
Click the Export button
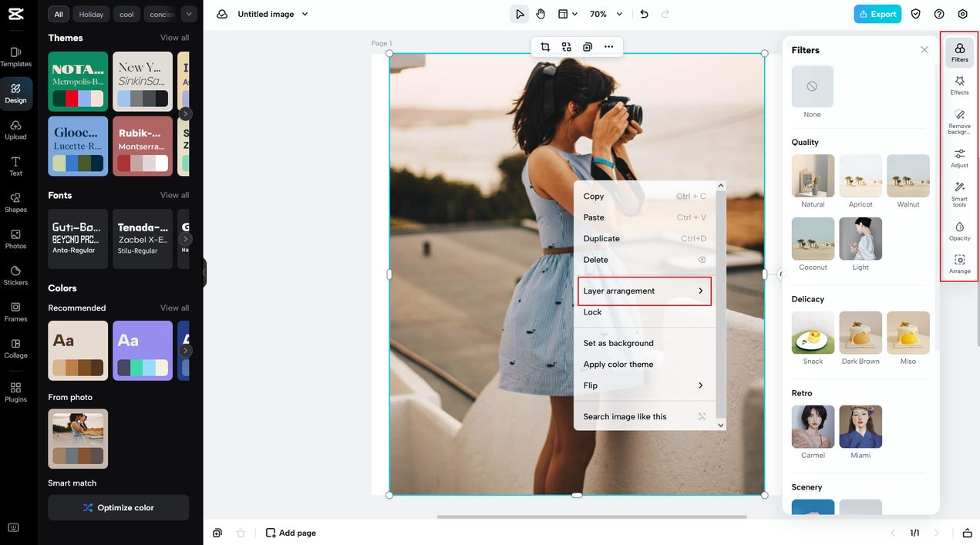tap(877, 14)
